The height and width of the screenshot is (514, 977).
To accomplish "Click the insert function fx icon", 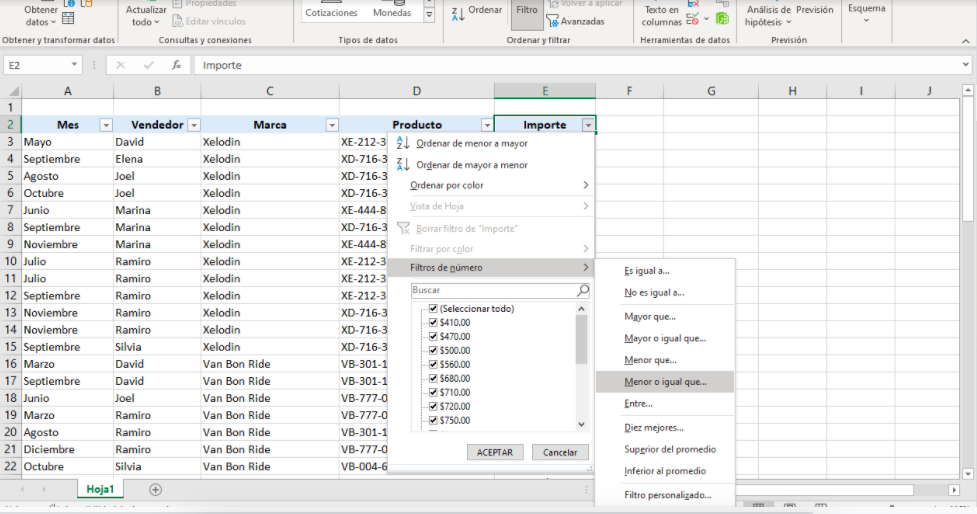I will click(x=176, y=65).
